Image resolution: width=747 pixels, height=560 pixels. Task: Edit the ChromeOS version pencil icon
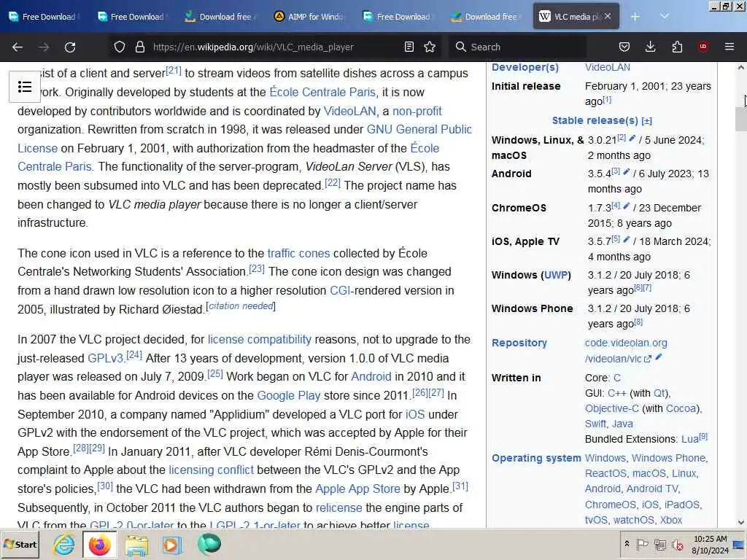click(x=627, y=206)
